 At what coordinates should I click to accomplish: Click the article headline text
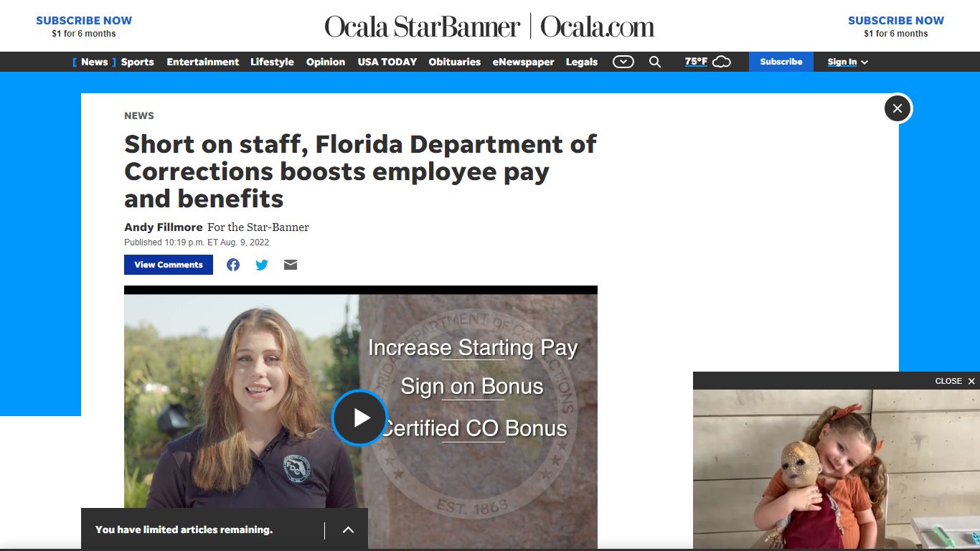(360, 171)
